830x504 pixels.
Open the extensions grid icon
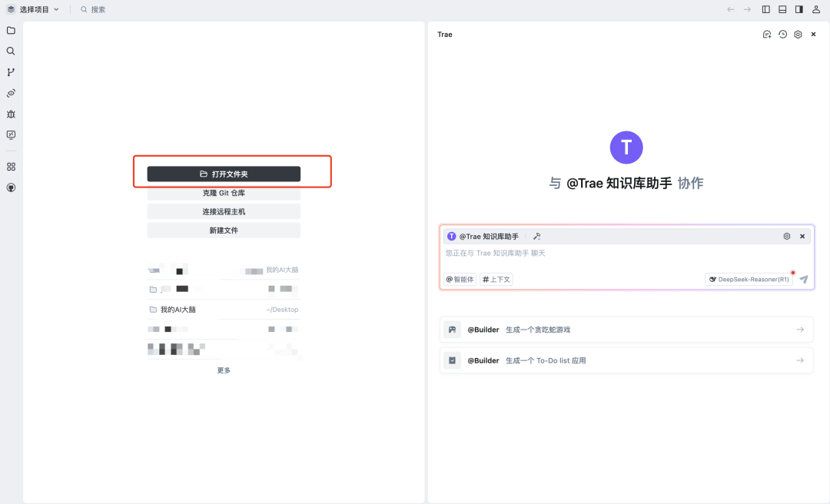click(x=11, y=167)
